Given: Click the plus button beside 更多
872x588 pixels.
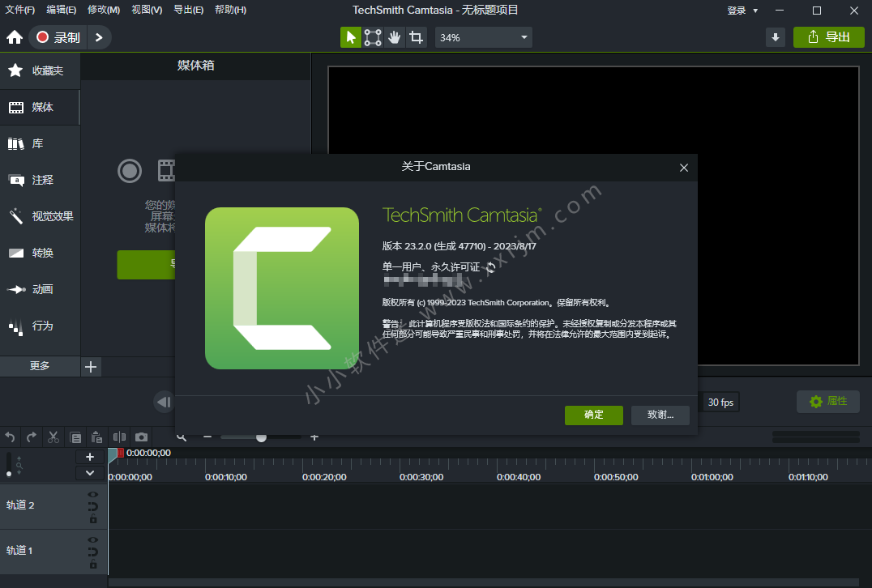Looking at the screenshot, I should pos(91,366).
